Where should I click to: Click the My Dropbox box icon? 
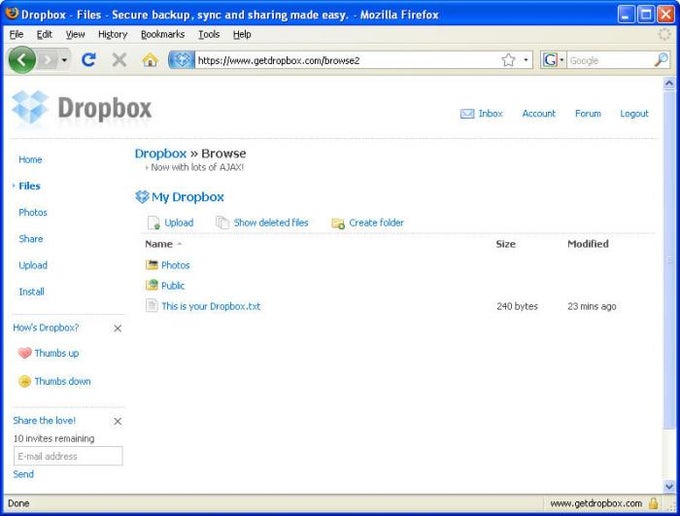pyautogui.click(x=142, y=197)
